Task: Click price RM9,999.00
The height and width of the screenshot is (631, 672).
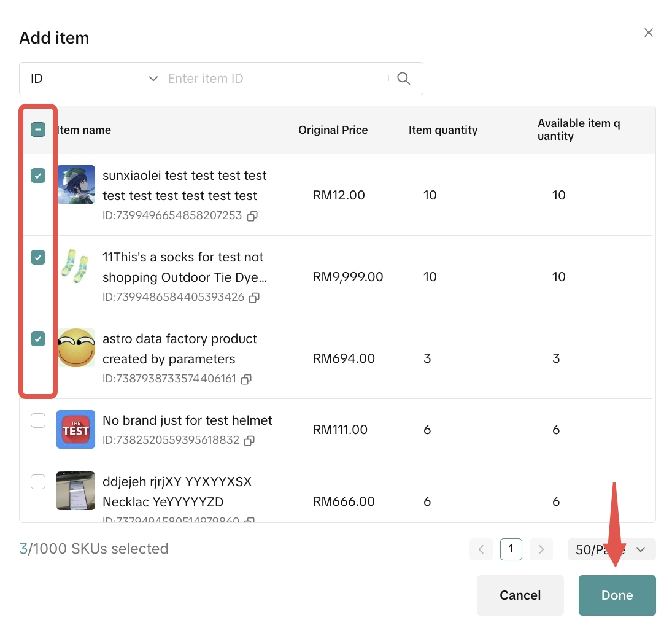Action: click(348, 277)
